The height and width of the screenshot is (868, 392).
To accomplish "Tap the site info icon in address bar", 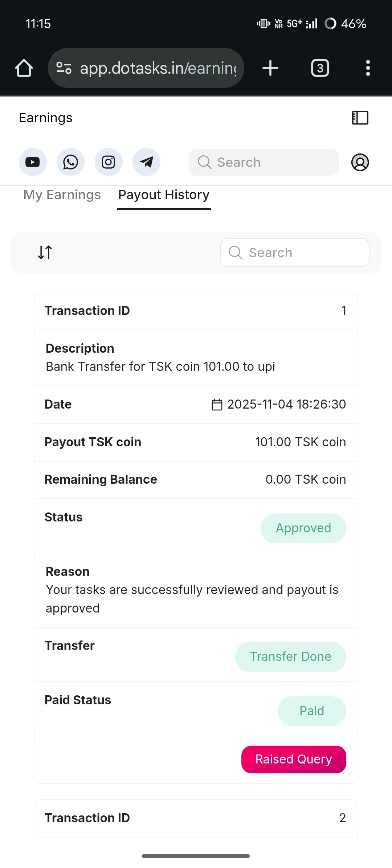I will click(64, 68).
